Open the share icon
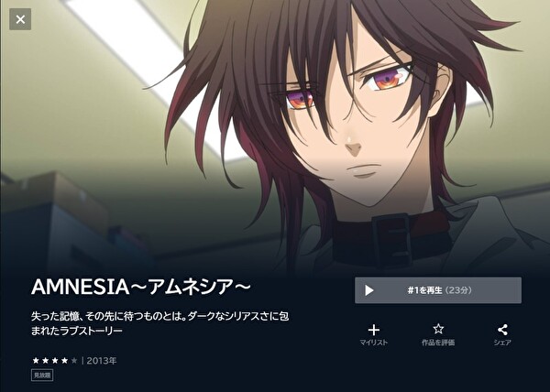Screen dimensions: 550x392 coord(502,330)
